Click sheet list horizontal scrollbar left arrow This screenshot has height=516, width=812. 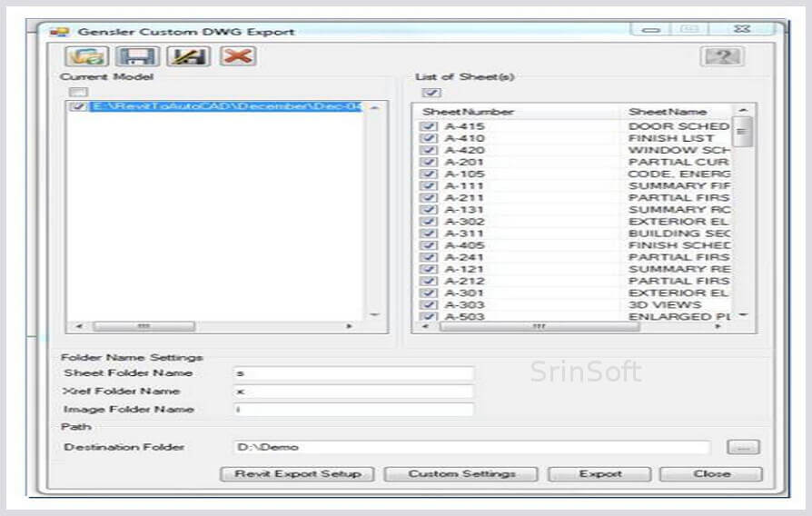(x=425, y=326)
